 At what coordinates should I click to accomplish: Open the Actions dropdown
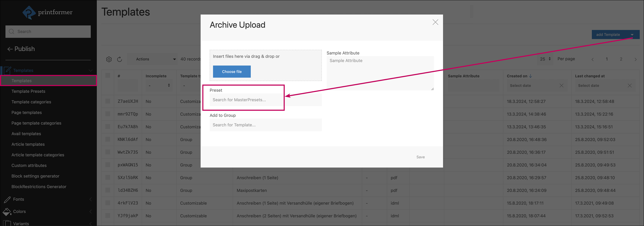click(x=155, y=59)
